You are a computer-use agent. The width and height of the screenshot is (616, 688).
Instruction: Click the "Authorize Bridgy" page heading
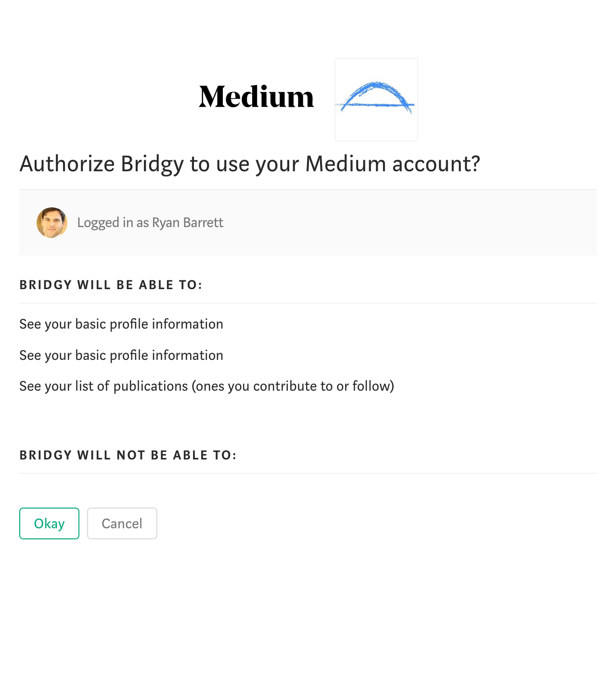[250, 164]
